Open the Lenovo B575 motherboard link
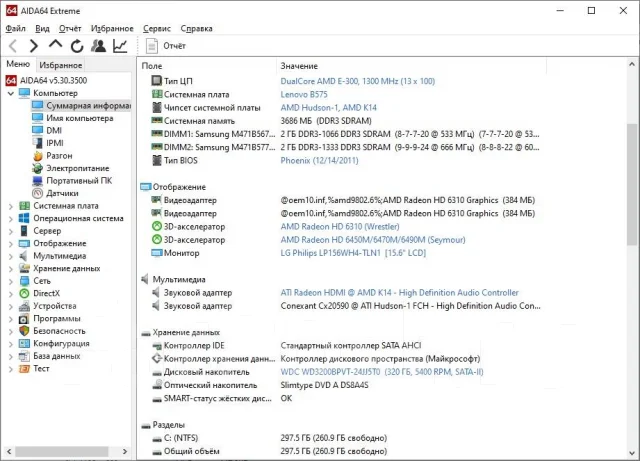Viewport: 640px width, 461px height. [304, 94]
